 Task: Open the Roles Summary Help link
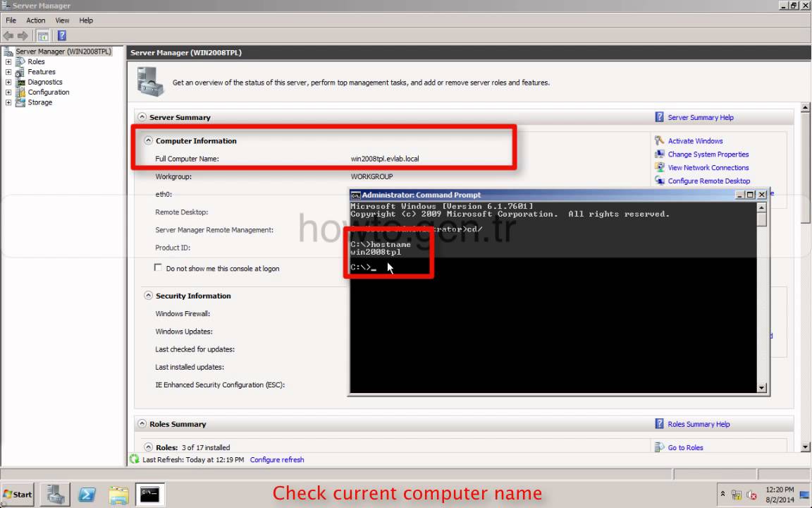699,424
